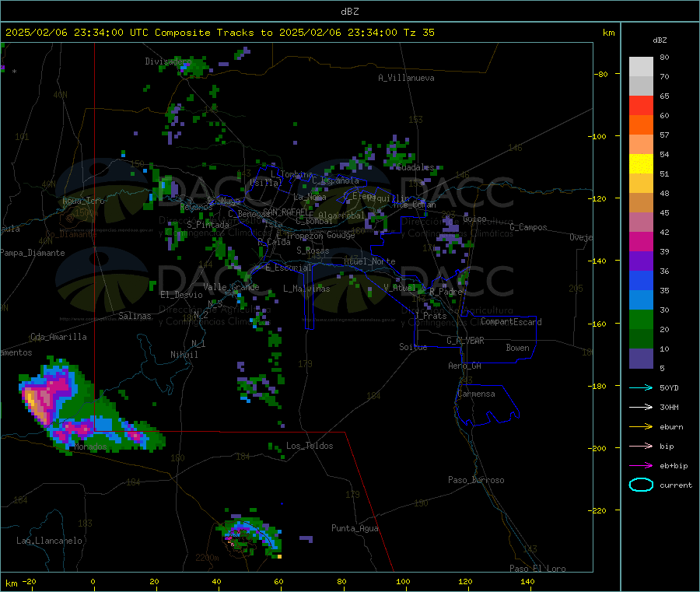Select the deep purple swatch in dBZ scale
Image resolution: width=700 pixels, height=592 pixels.
tap(641, 261)
